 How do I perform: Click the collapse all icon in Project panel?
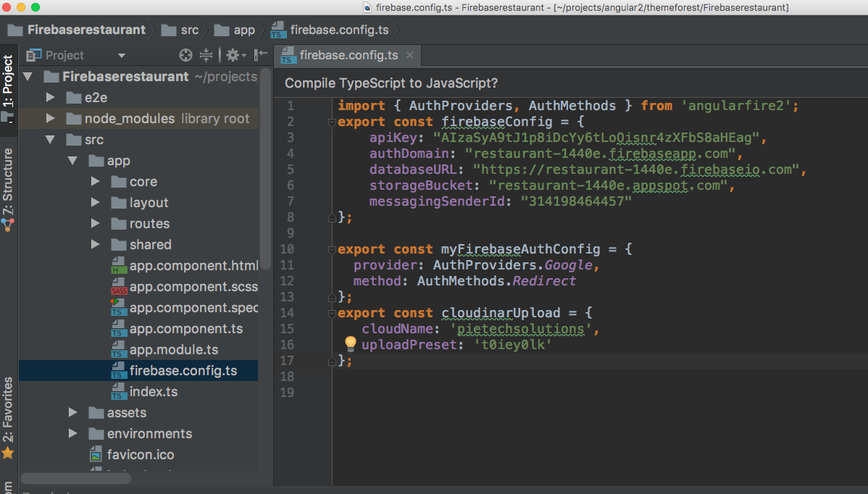pos(206,55)
